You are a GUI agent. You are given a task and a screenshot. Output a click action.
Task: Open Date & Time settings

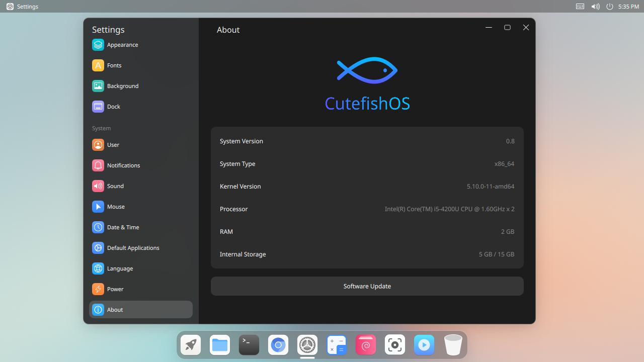coord(141,227)
